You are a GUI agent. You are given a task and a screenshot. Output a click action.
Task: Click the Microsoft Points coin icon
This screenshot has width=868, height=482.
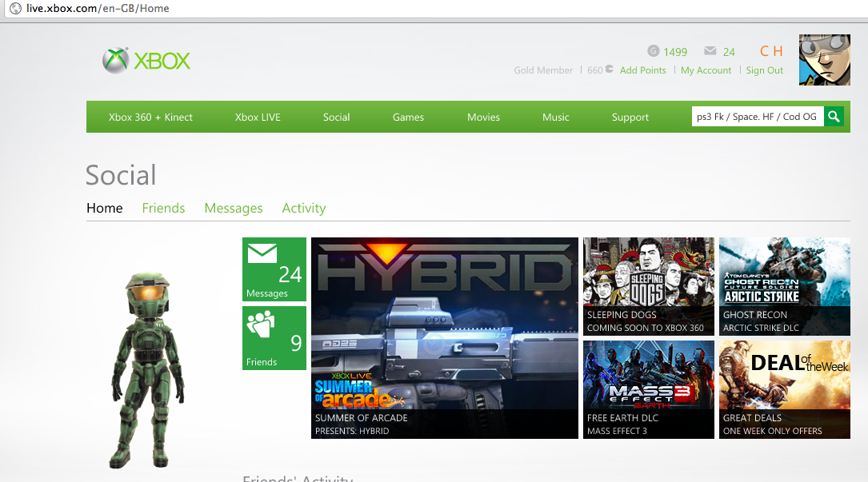point(609,70)
